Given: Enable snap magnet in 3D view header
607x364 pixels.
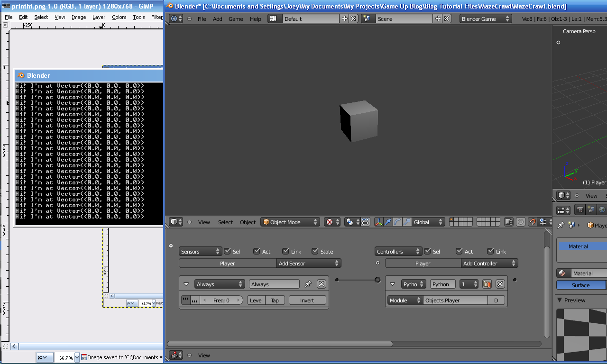Looking at the screenshot, I should 532,222.
